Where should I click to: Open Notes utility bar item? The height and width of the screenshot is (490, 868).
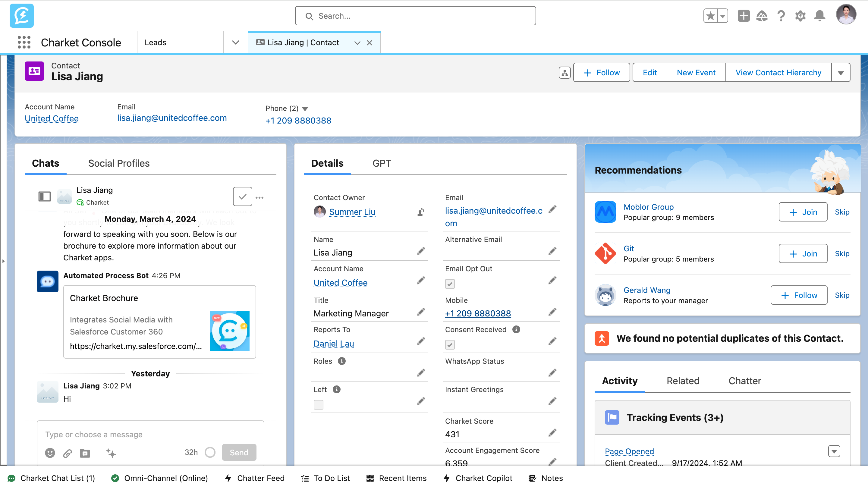546,478
